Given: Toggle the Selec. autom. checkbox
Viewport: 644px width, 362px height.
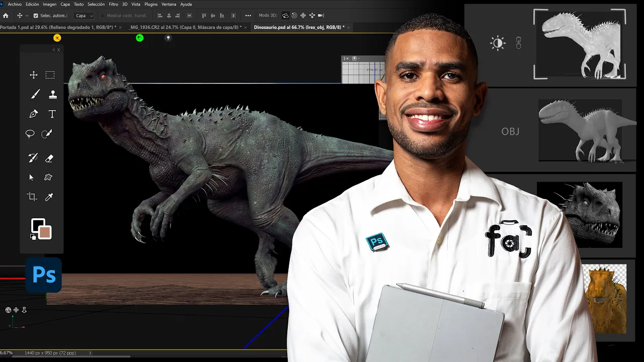Looking at the screenshot, I should (x=36, y=16).
